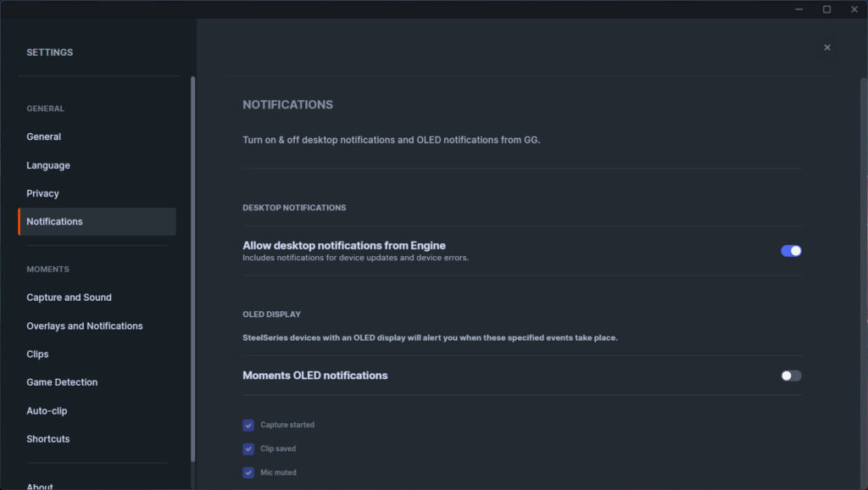Open Overlays and Notifications settings
This screenshot has height=490, width=868.
(85, 326)
